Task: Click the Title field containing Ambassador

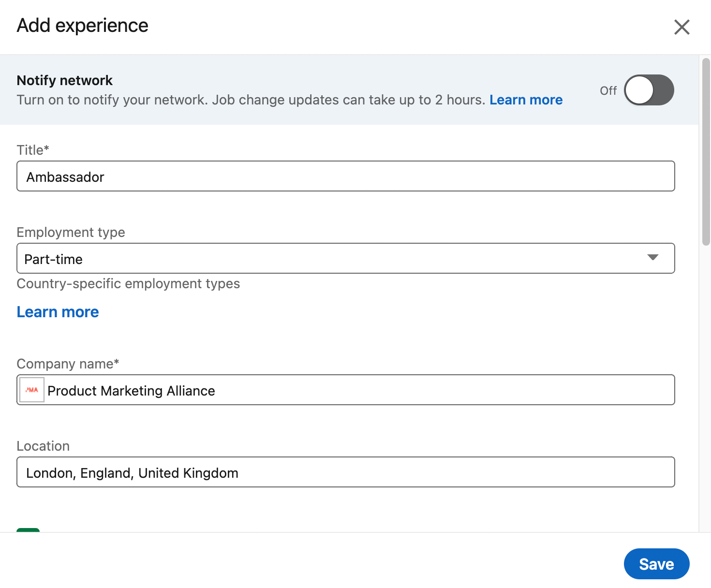Action: click(346, 176)
